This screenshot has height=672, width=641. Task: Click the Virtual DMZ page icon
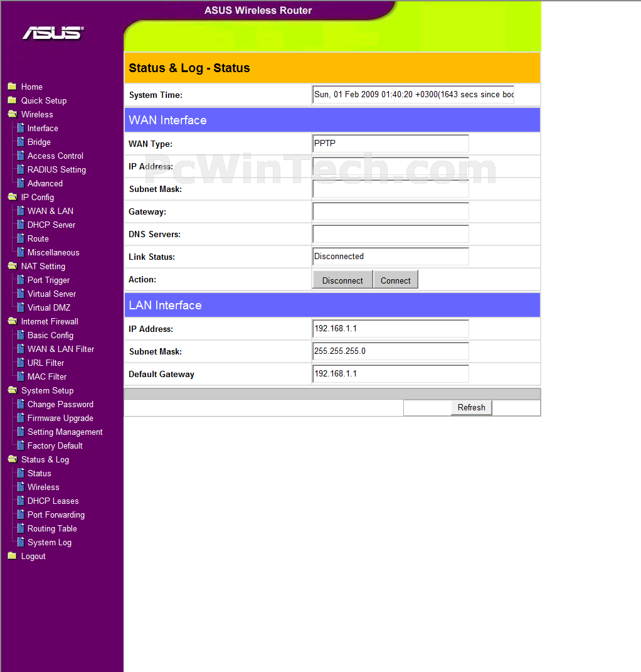point(21,307)
